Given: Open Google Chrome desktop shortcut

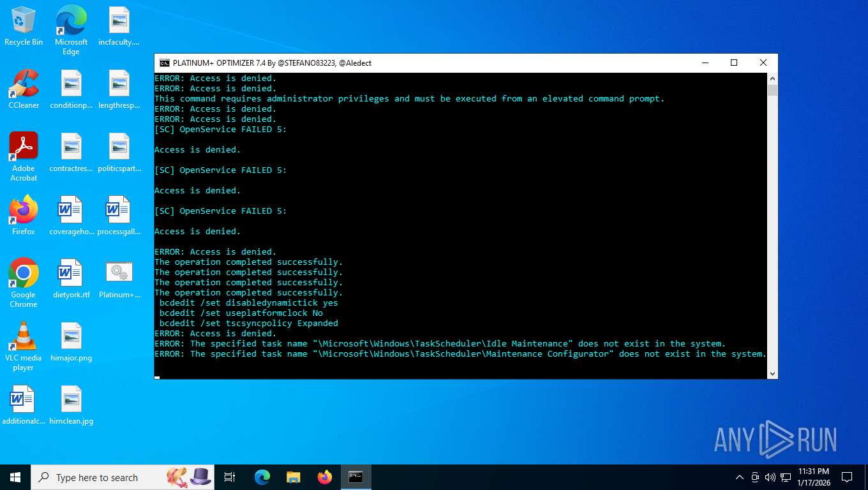Looking at the screenshot, I should [x=24, y=283].
